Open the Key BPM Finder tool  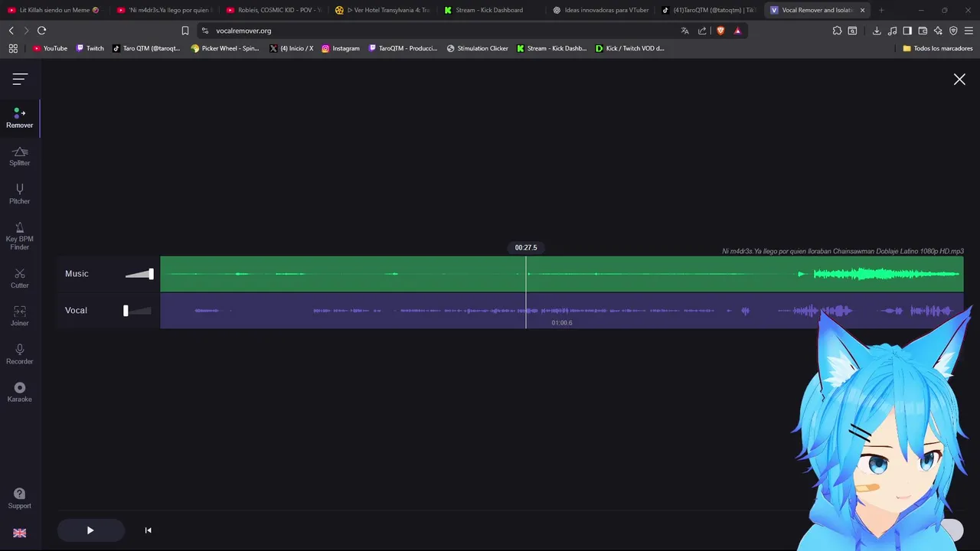tap(20, 236)
